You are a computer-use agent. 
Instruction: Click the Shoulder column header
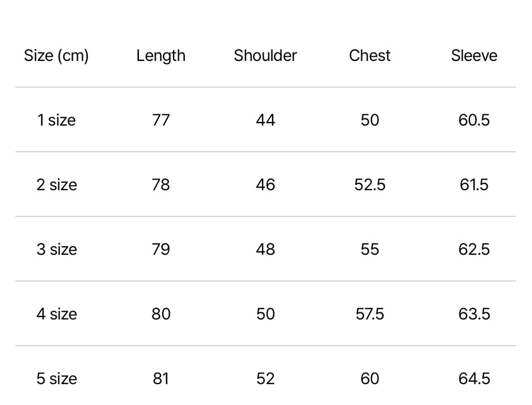click(265, 56)
